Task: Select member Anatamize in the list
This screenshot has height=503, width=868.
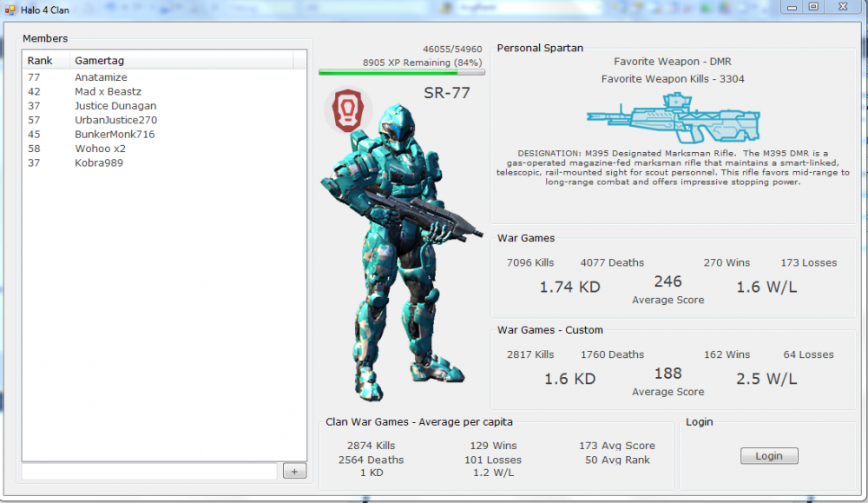Action: coord(101,77)
